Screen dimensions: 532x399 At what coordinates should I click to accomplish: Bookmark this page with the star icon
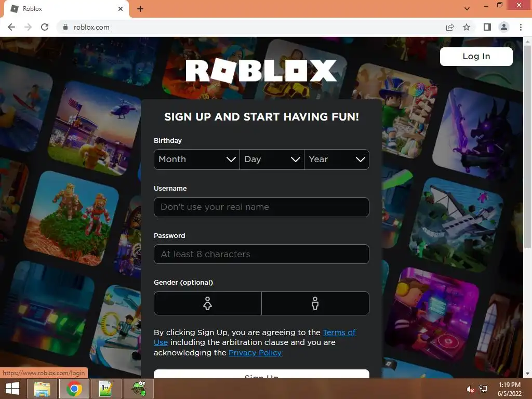467,27
